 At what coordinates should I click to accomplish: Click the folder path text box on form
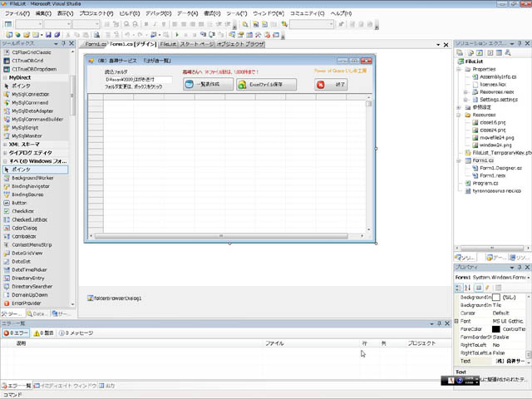[139, 80]
